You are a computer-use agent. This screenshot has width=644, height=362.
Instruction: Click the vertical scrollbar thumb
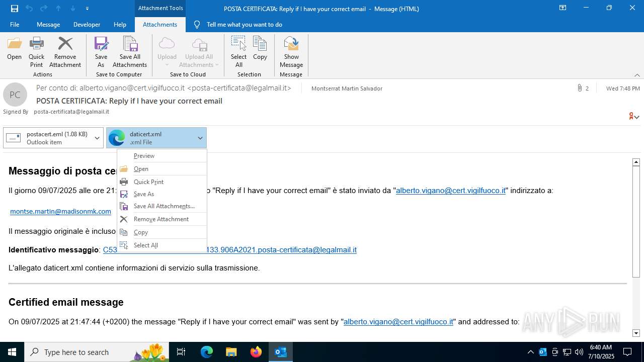(x=636, y=222)
